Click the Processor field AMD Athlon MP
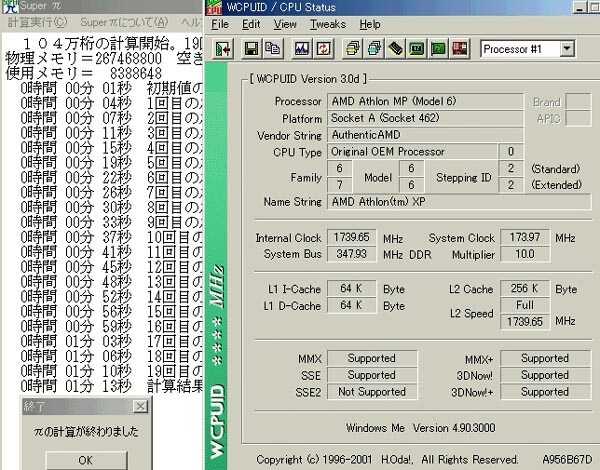The height and width of the screenshot is (470, 600). [x=425, y=102]
